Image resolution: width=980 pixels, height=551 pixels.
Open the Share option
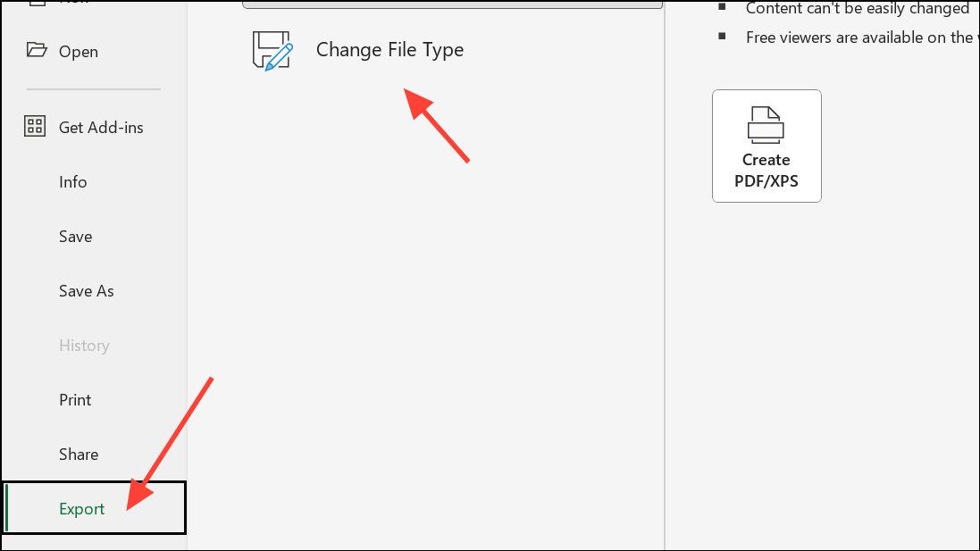click(79, 455)
